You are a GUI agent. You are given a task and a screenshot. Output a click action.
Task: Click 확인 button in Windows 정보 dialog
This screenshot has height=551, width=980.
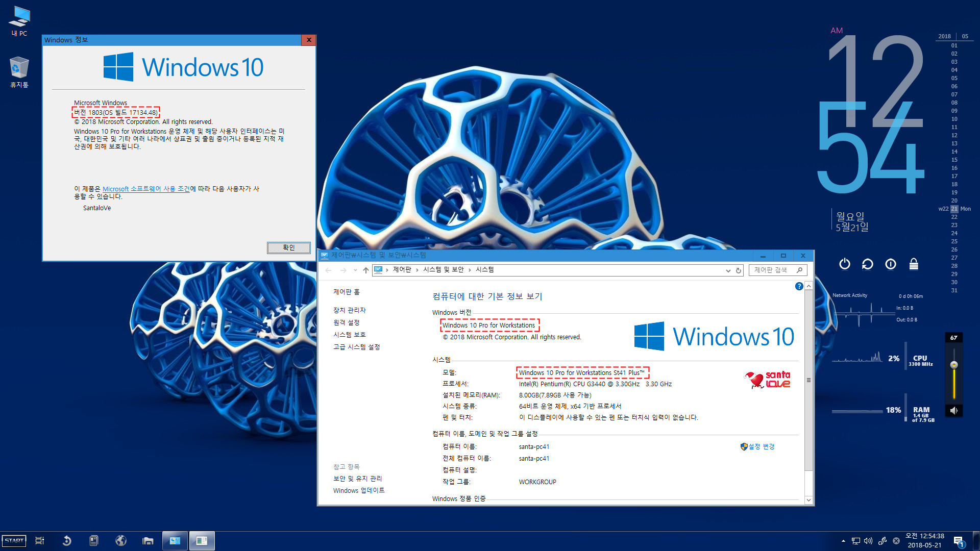click(x=289, y=247)
